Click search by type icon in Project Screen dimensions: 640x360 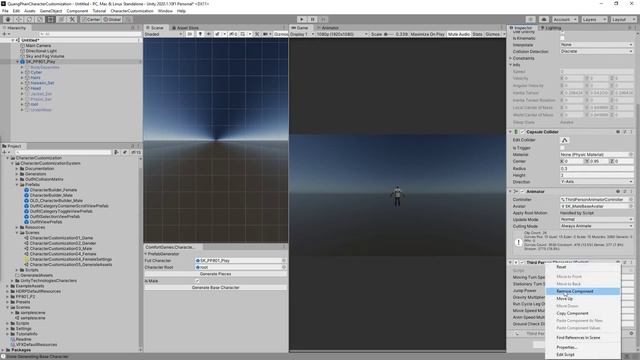click(x=116, y=152)
